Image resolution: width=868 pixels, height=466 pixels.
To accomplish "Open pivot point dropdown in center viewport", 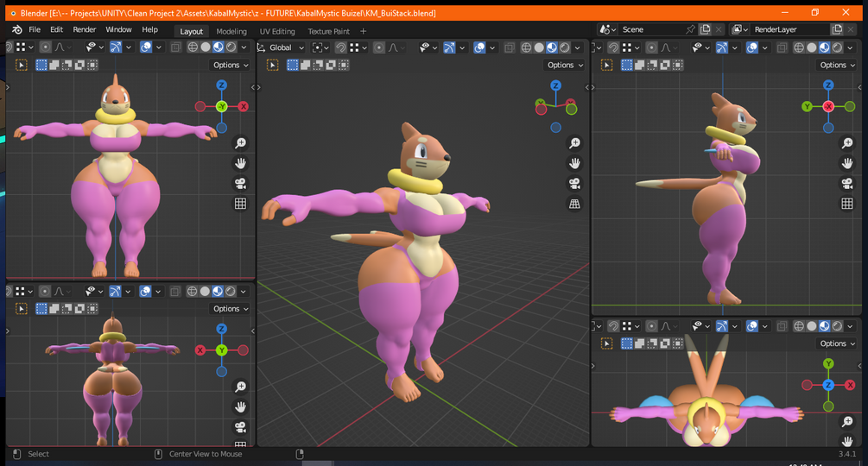I will pos(319,48).
